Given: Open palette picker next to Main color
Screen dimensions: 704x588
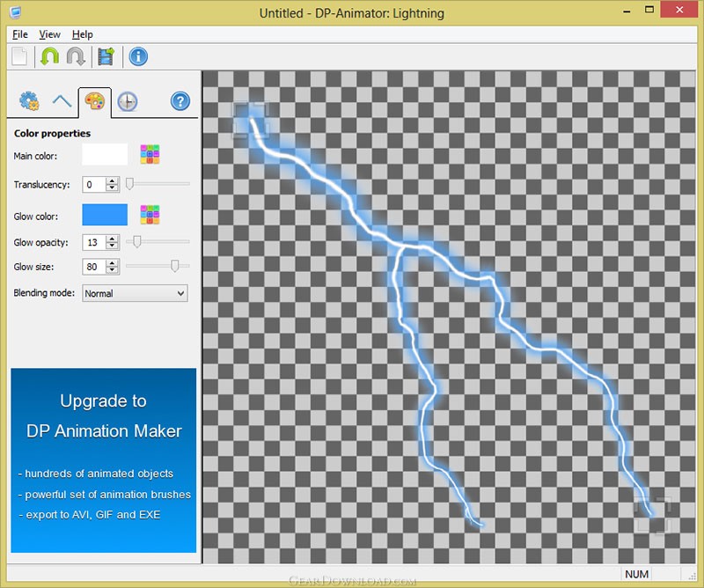Looking at the screenshot, I should (150, 156).
